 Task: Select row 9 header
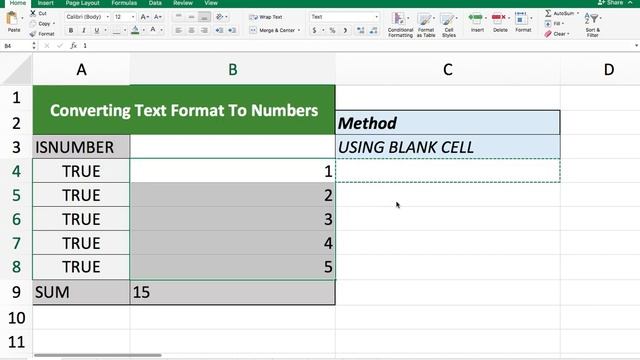(16, 292)
